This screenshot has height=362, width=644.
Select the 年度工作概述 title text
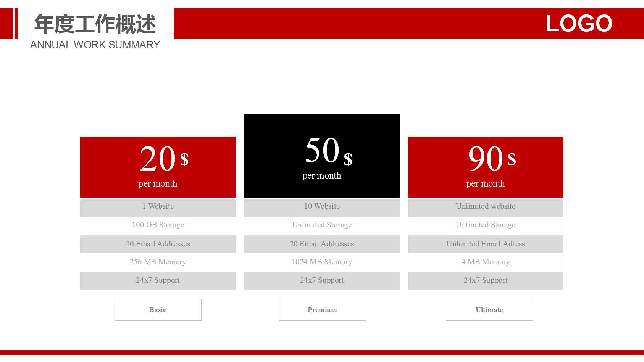click(95, 24)
